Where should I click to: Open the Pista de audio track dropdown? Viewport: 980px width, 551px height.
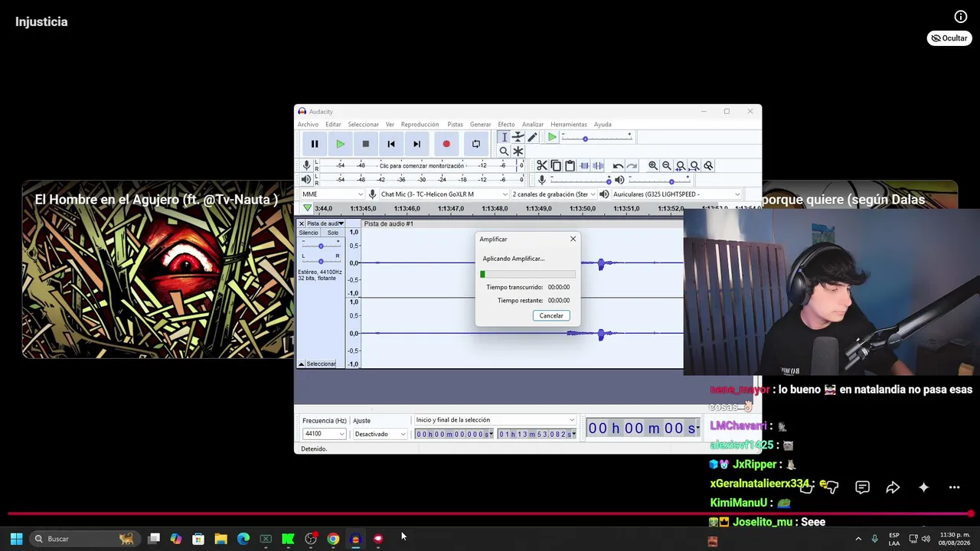click(325, 223)
